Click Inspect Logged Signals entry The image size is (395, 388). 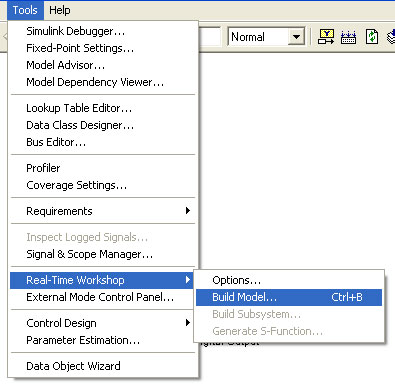(x=103, y=237)
